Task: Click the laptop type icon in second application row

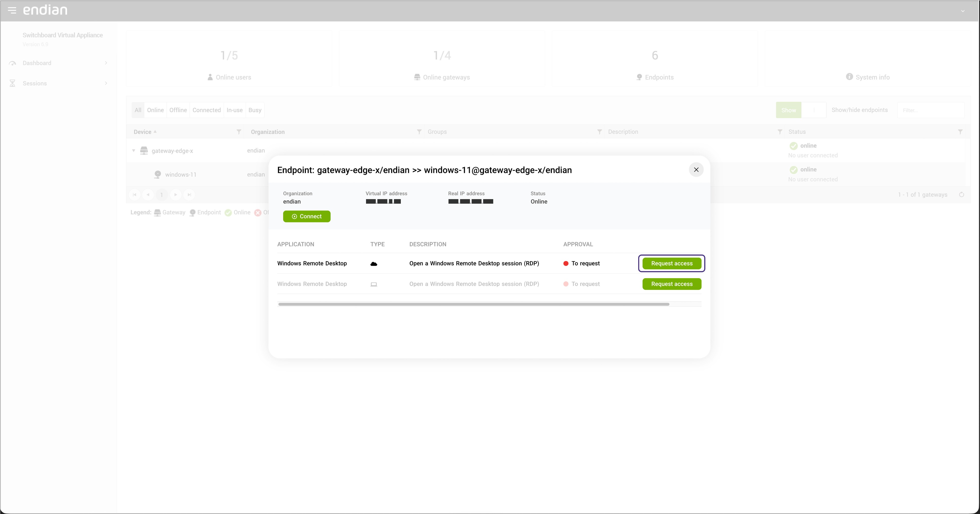Action: click(374, 284)
